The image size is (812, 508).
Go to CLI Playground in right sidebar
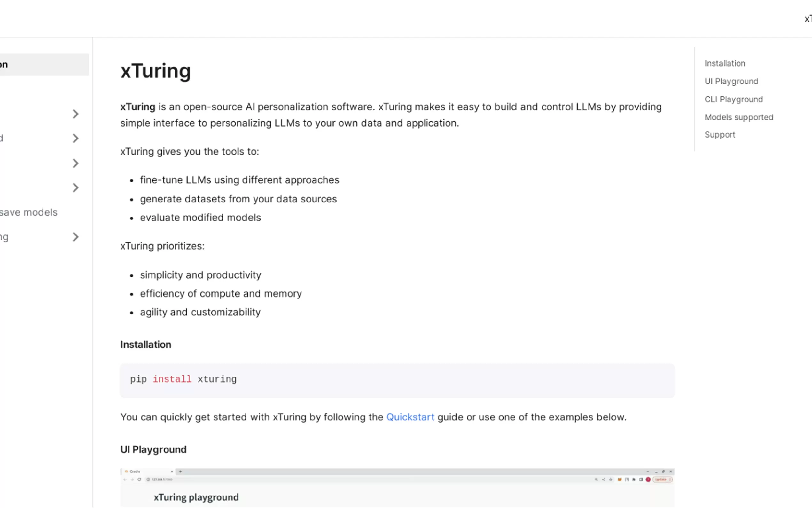[733, 99]
